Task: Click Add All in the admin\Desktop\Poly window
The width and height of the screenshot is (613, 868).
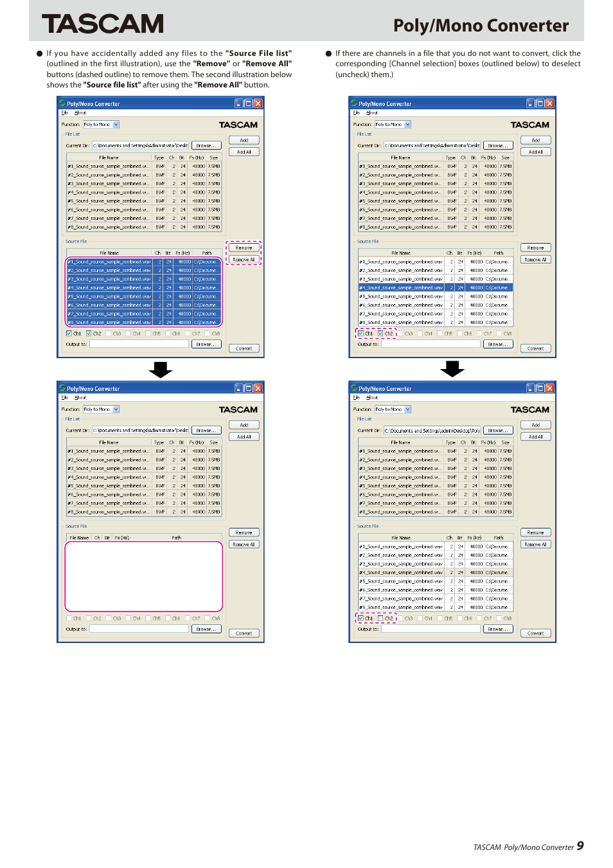Action: 536,437
